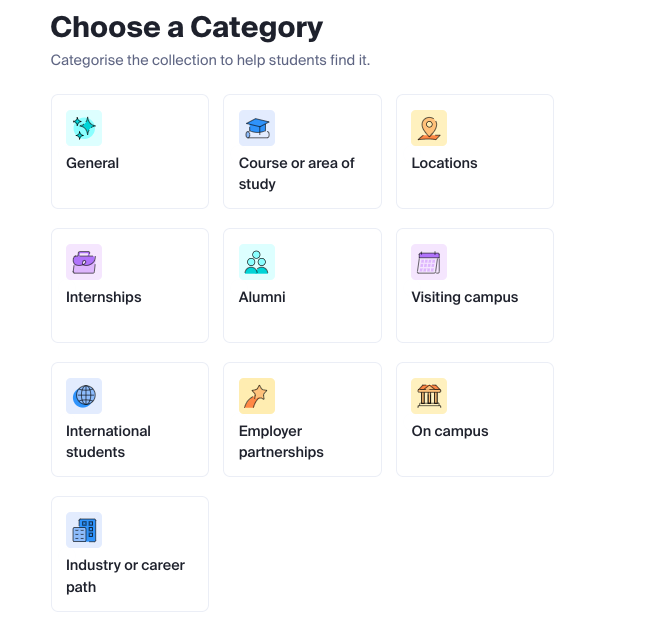Click the briefcase Internships icon

click(x=84, y=262)
